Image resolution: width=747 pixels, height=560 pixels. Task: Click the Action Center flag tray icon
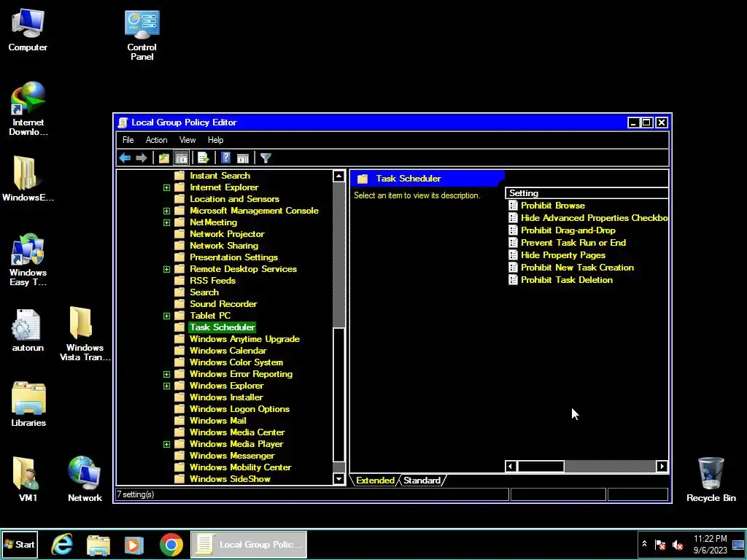click(x=660, y=544)
